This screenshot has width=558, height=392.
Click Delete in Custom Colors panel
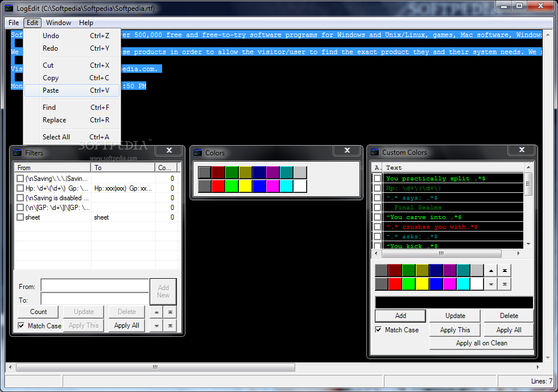[x=509, y=316]
